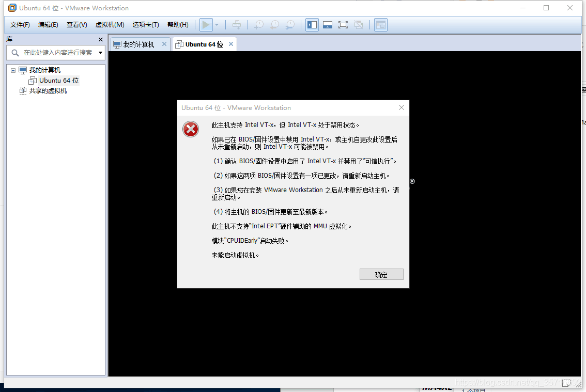Open the 帮助(H) menu
Viewport: 586px width, 392px height.
pos(178,25)
